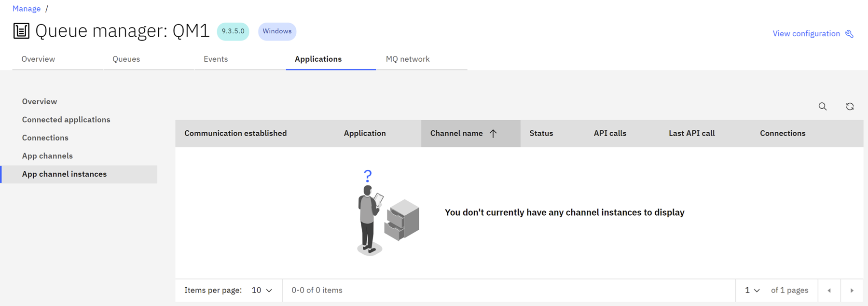This screenshot has width=868, height=306.
Task: Click the sort arrow on Channel name
Action: (x=493, y=134)
